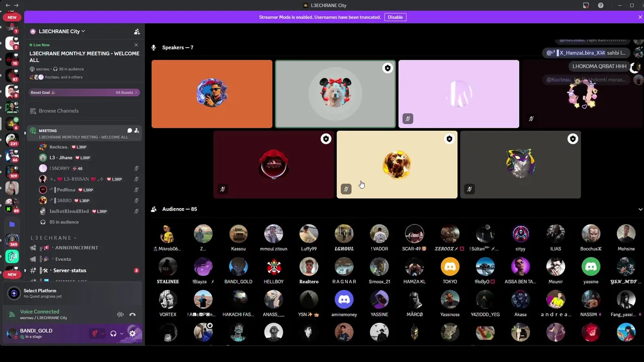Collapse the L3ECHRANE channel category
644x362 pixels.
click(54, 238)
